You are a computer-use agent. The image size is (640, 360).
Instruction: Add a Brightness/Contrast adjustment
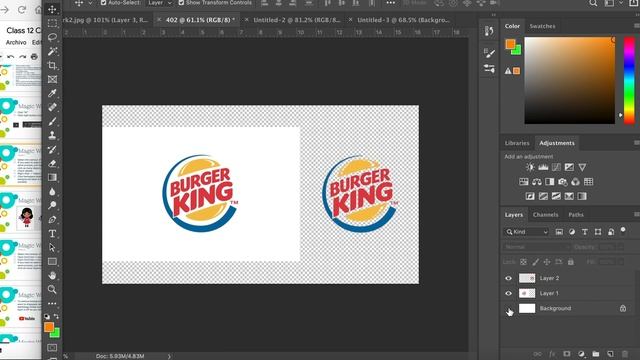point(530,167)
